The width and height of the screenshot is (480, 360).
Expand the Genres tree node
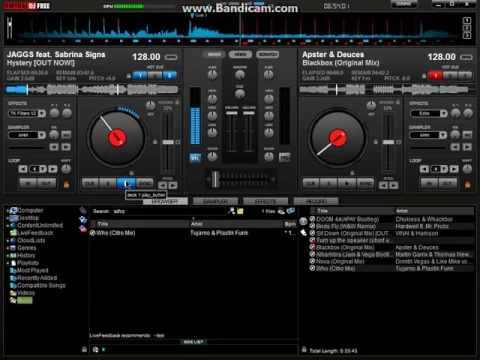7,248
